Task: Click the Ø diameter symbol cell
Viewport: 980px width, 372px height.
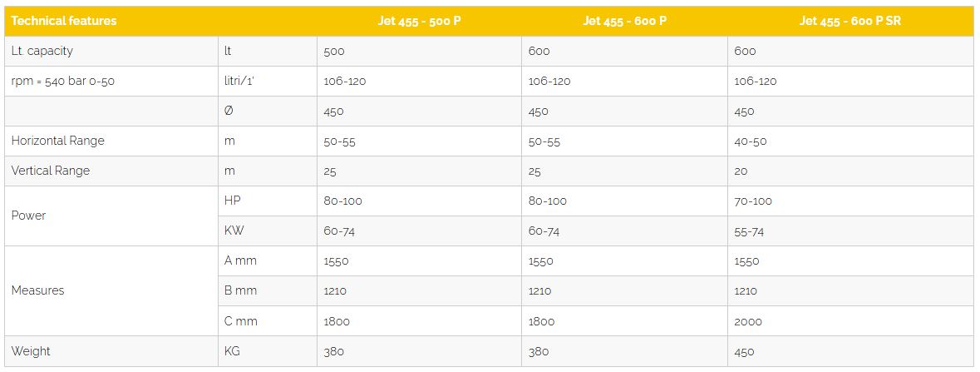Action: [x=229, y=111]
